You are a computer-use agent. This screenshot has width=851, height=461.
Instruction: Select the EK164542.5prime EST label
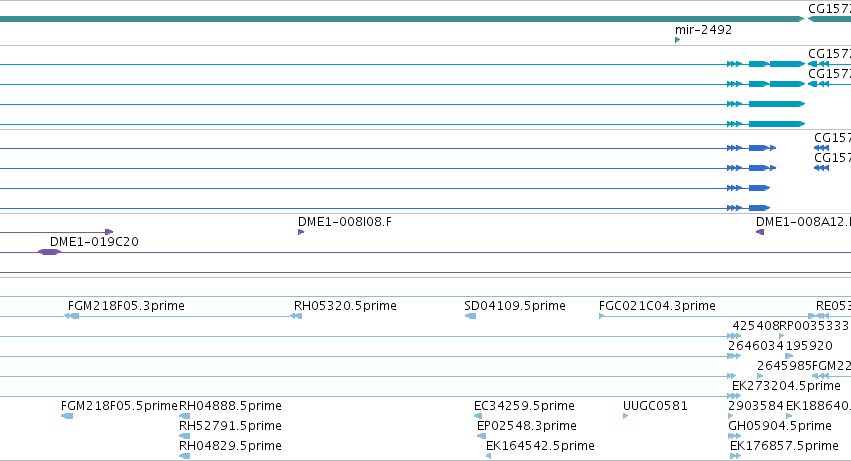pos(540,446)
